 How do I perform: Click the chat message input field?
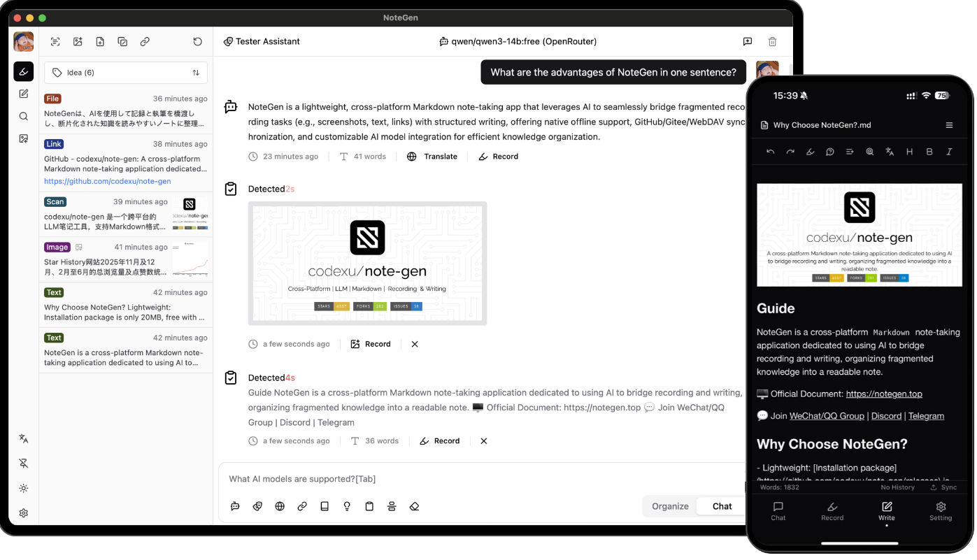483,479
